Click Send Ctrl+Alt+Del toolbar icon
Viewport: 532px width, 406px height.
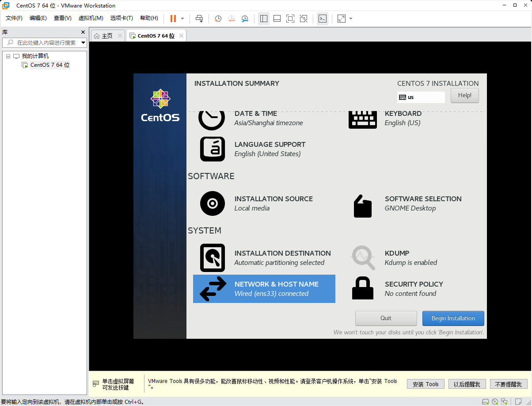(x=199, y=19)
